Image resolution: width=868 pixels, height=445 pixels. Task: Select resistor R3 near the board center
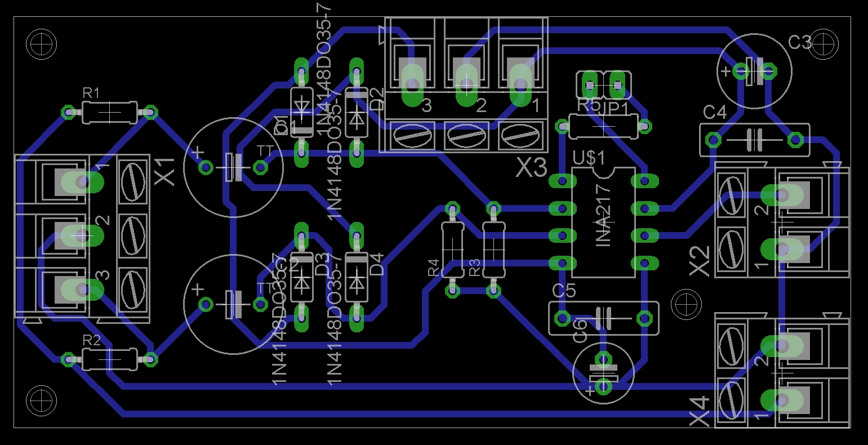click(x=495, y=251)
